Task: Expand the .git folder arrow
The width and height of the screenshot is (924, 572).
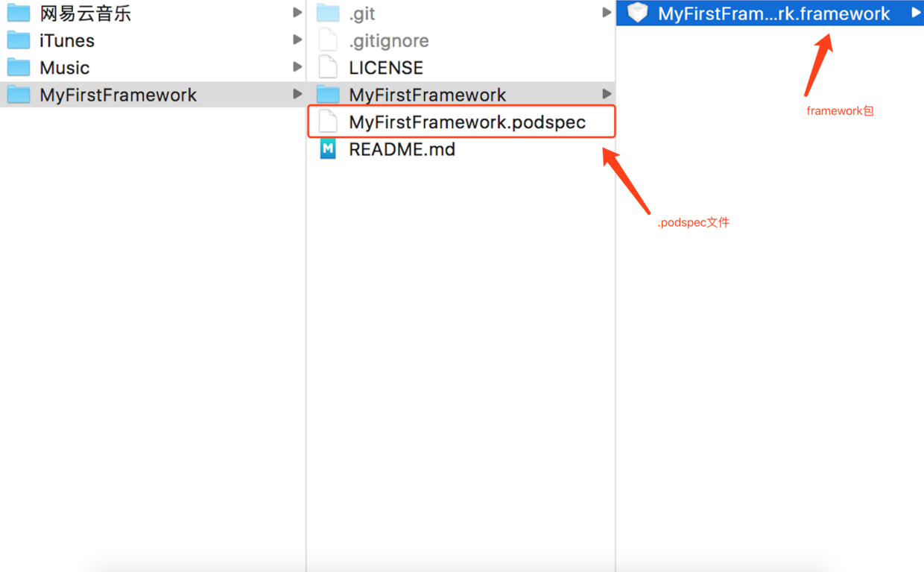Action: [607, 13]
